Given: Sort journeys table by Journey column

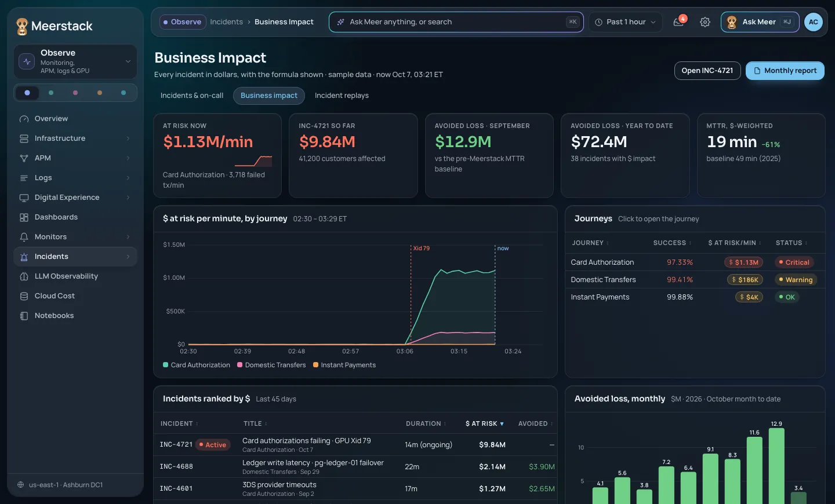Looking at the screenshot, I should (x=590, y=243).
